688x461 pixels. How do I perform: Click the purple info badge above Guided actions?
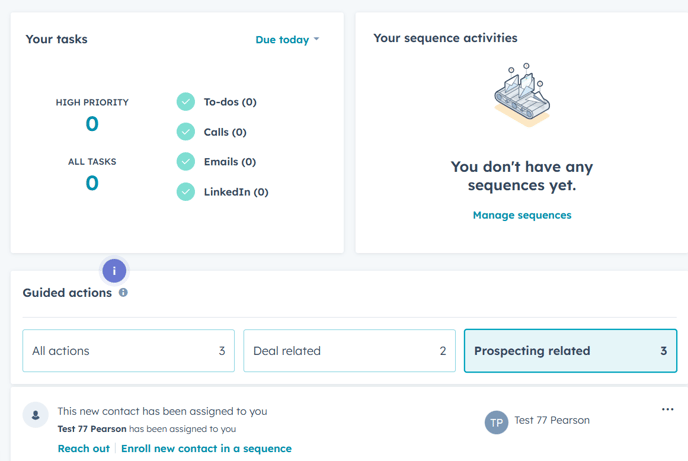[114, 271]
